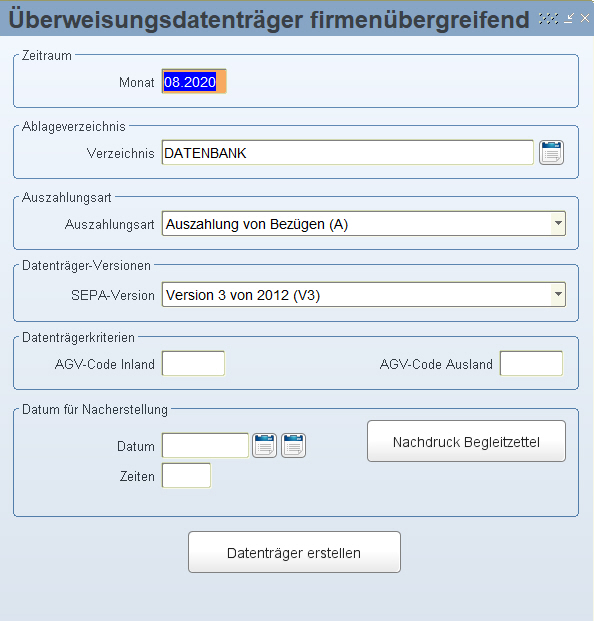The width and height of the screenshot is (594, 621).
Task: Click the AGV-Code Ausland input field
Action: (x=531, y=363)
